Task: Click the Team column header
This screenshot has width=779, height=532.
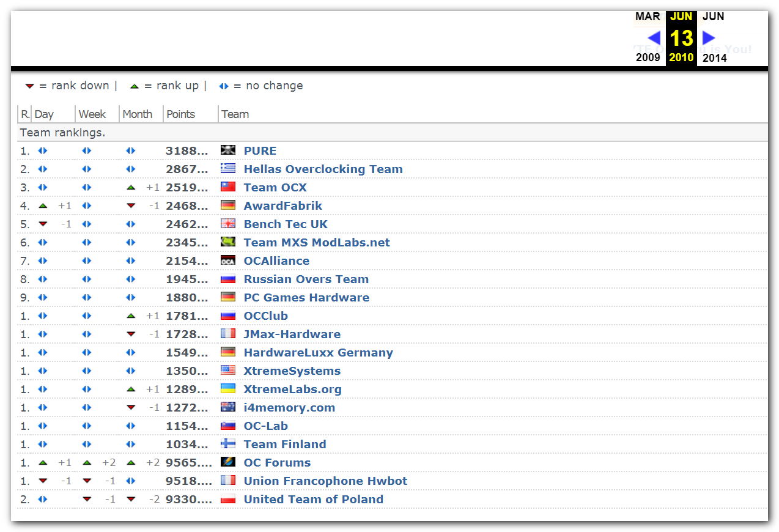Action: (235, 114)
